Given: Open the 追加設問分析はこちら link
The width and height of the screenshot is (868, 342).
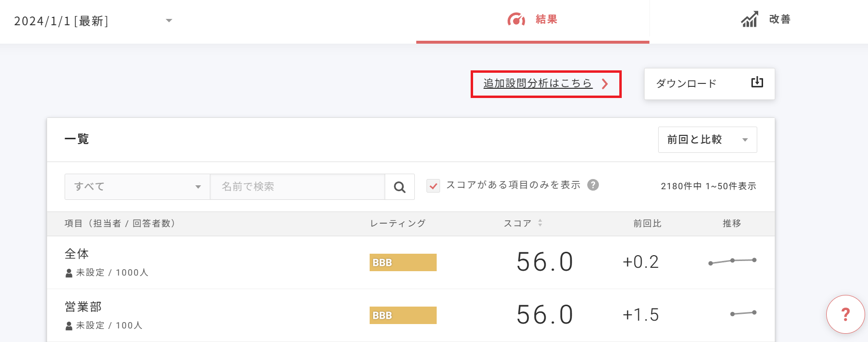Looking at the screenshot, I should pos(537,83).
